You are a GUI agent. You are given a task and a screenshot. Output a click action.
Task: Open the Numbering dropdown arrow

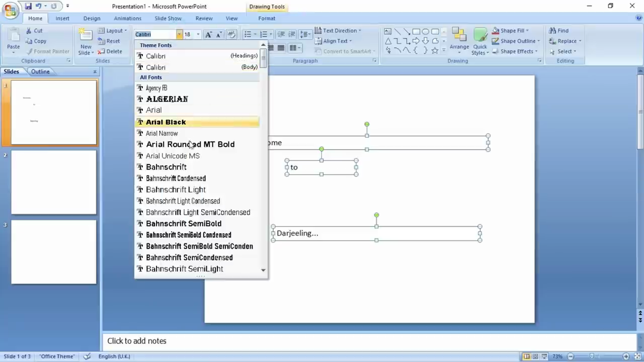(x=271, y=34)
